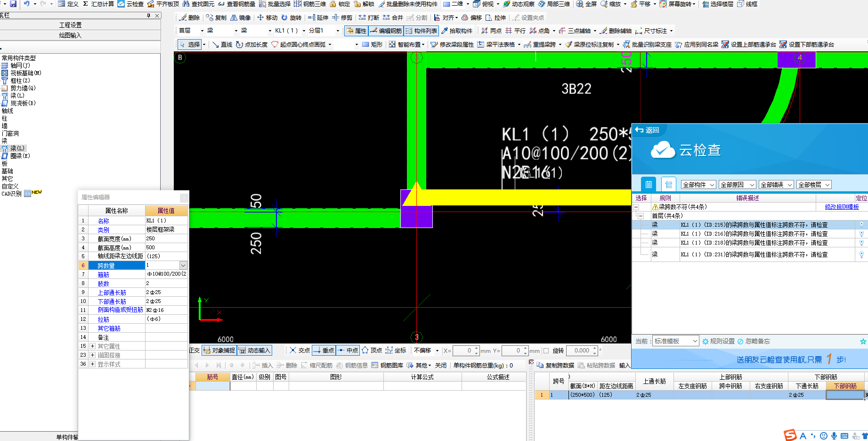Activate 批量选择 tool
This screenshot has height=441, width=868.
pos(275,4)
